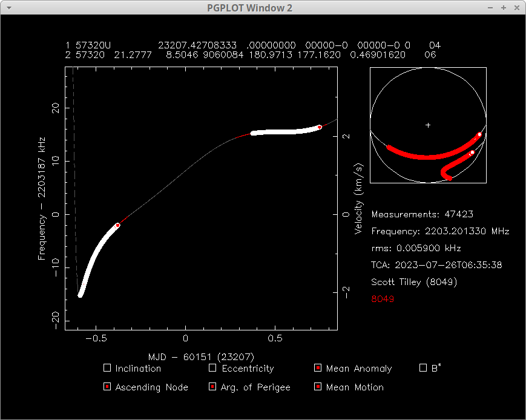
Task: Enable the Eccentricity fit checkbox
Action: point(212,368)
